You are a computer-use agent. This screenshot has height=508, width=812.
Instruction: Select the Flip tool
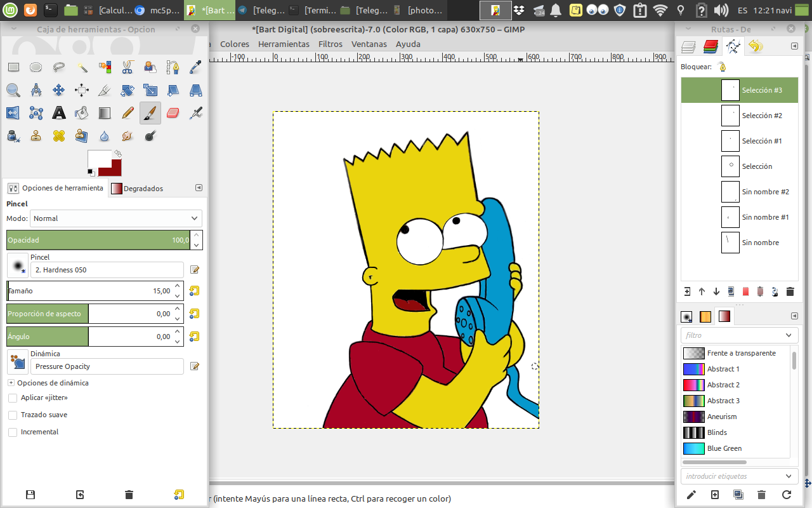(13, 113)
